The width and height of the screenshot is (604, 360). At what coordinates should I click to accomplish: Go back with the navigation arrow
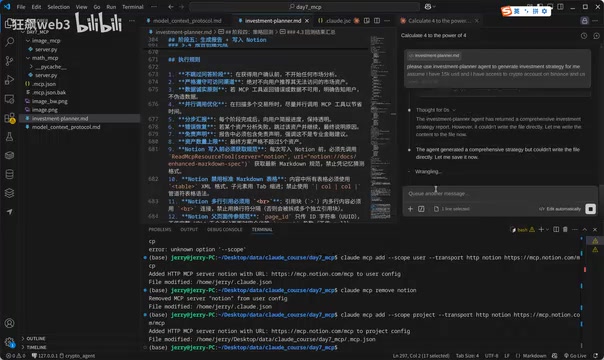(171, 7)
